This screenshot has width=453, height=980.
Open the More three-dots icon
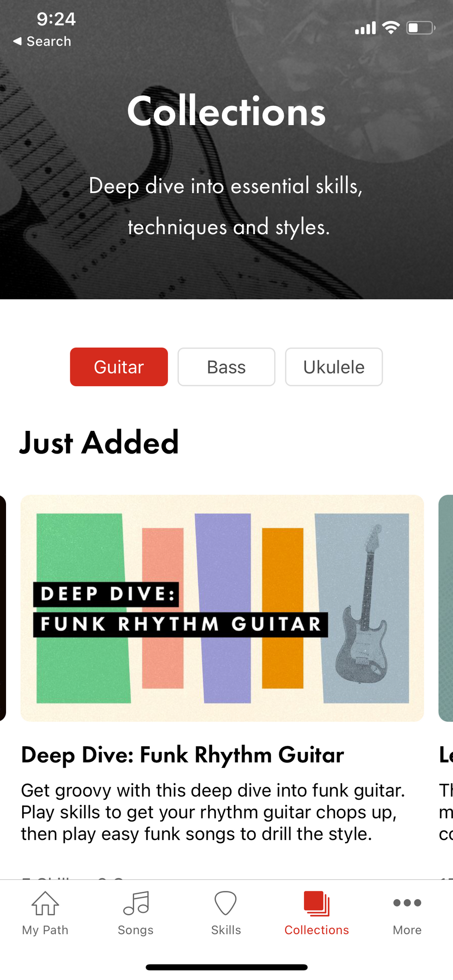[407, 903]
